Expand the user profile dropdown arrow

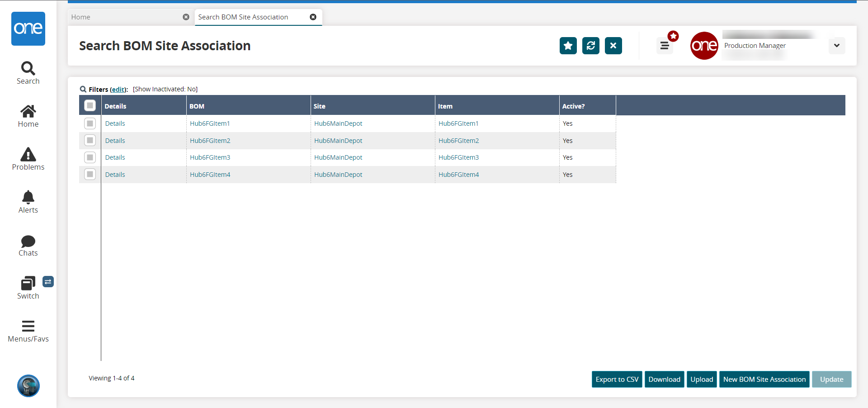click(836, 46)
